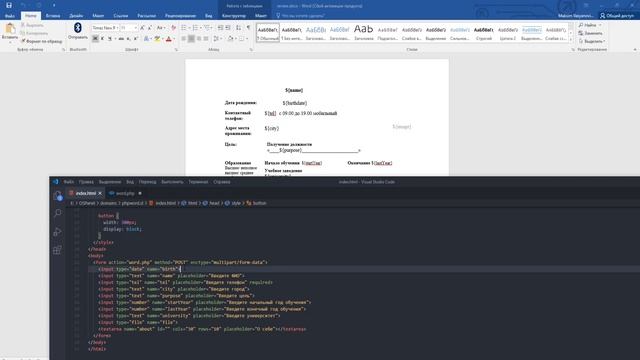Switch to the Вставка ribbon tab
The image size is (640, 360).
[53, 16]
